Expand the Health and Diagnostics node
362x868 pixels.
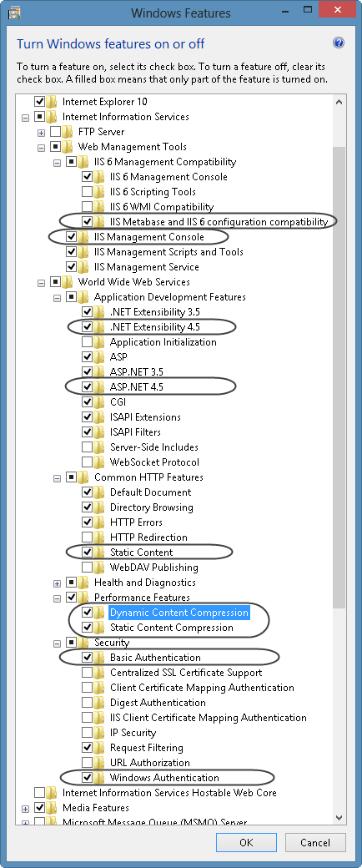click(57, 583)
